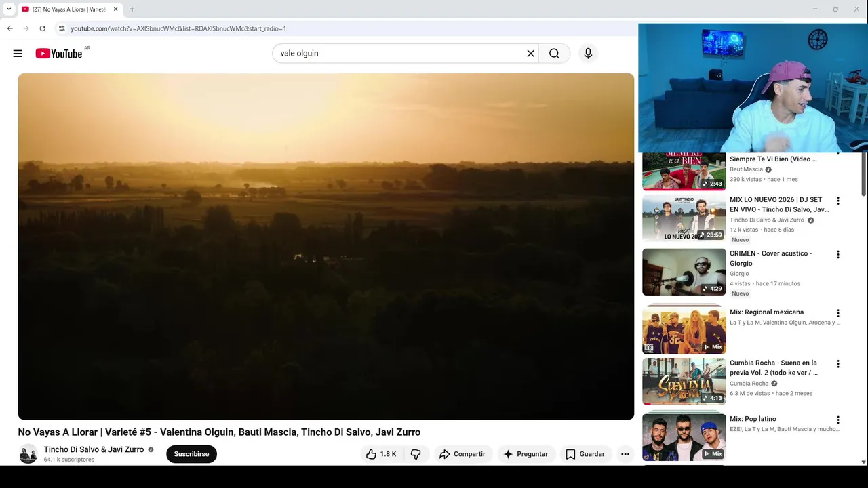Open 'CRIMEN - Cover acustico - Giorgio' title
Screen dimensions: 868x488
coord(770,258)
